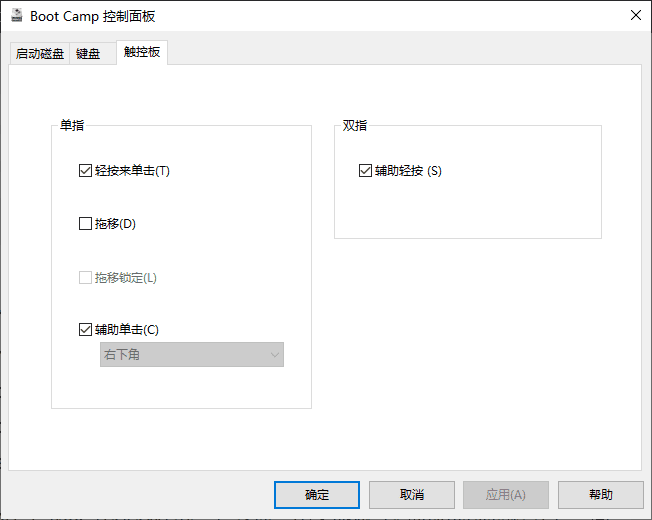Click the Boot Camp icon in title bar
This screenshot has width=652, height=520.
17,15
